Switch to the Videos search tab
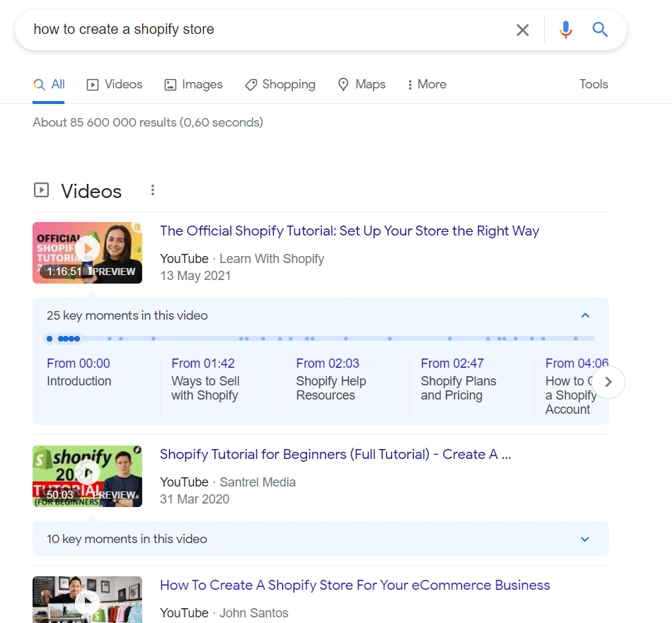 coord(115,84)
